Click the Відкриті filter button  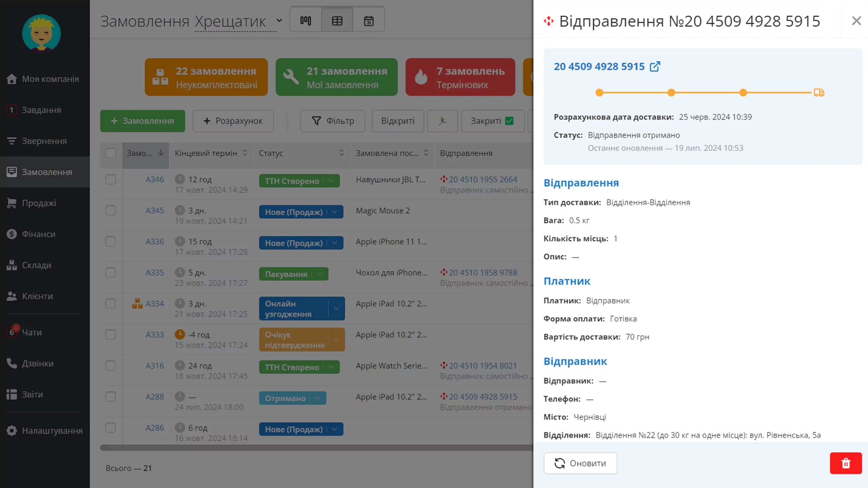tap(398, 121)
